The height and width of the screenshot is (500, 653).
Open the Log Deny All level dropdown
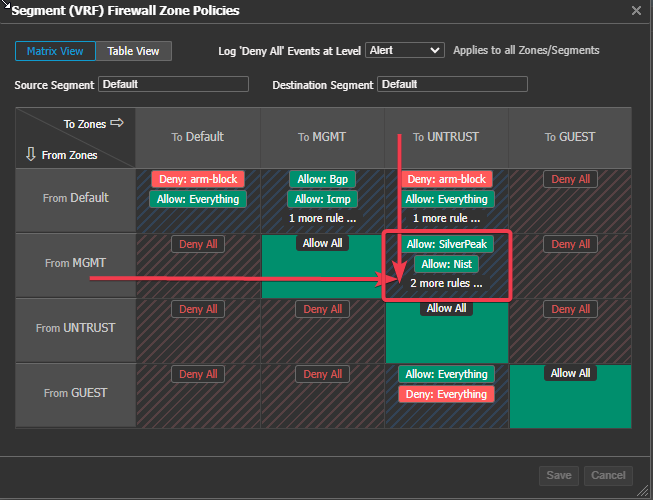(x=405, y=50)
